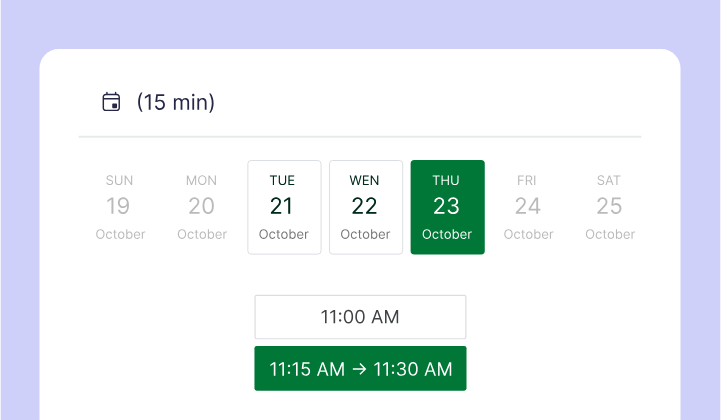The width and height of the screenshot is (721, 420).
Task: Click the WEN weekday label
Action: [x=365, y=181]
